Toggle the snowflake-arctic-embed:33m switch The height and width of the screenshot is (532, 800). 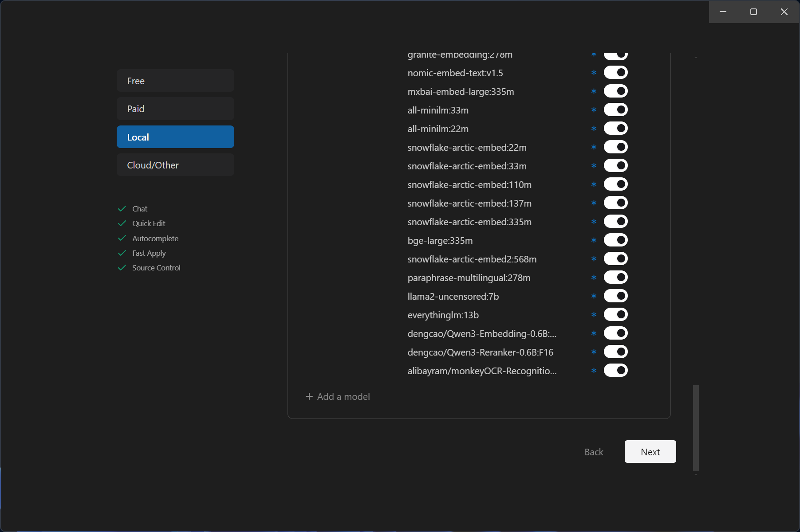coord(616,165)
